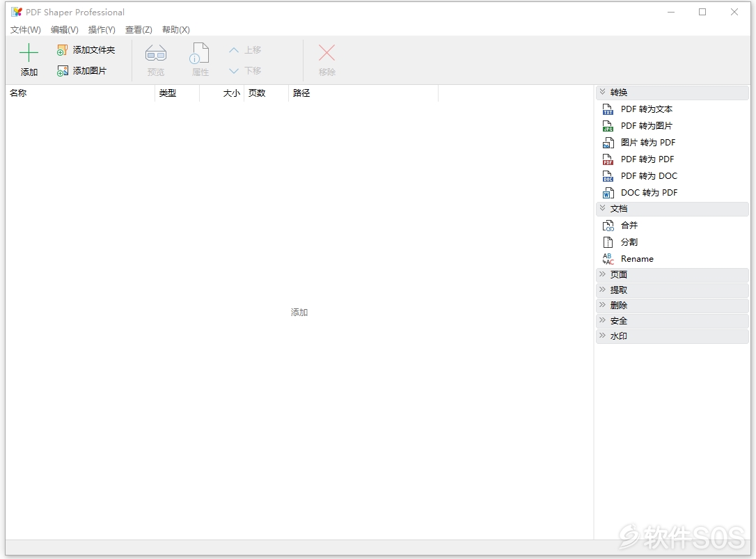This screenshot has width=756, height=559.
Task: Click the 合并 merge icon
Action: [608, 226]
